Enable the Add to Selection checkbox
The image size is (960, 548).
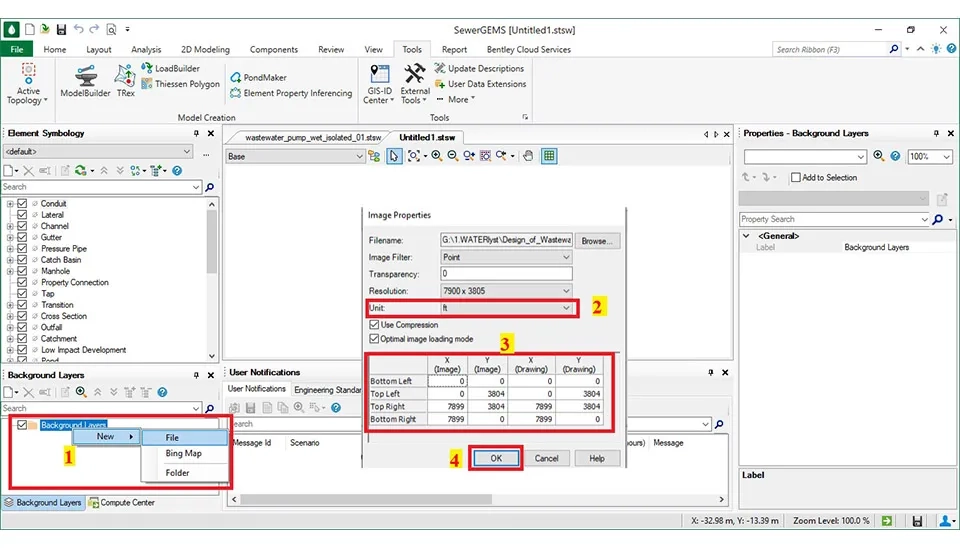(795, 178)
